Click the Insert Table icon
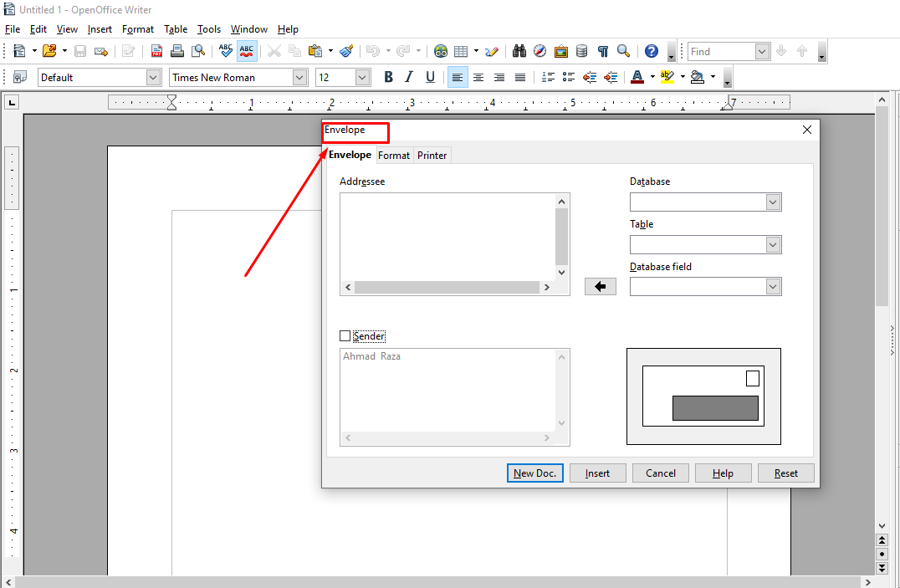 point(461,51)
